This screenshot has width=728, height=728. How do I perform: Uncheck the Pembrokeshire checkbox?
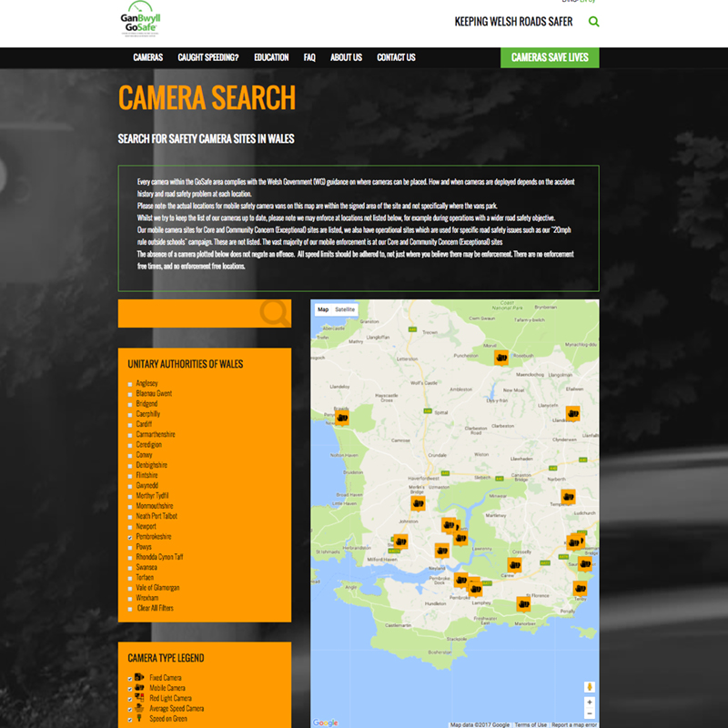[x=130, y=537]
